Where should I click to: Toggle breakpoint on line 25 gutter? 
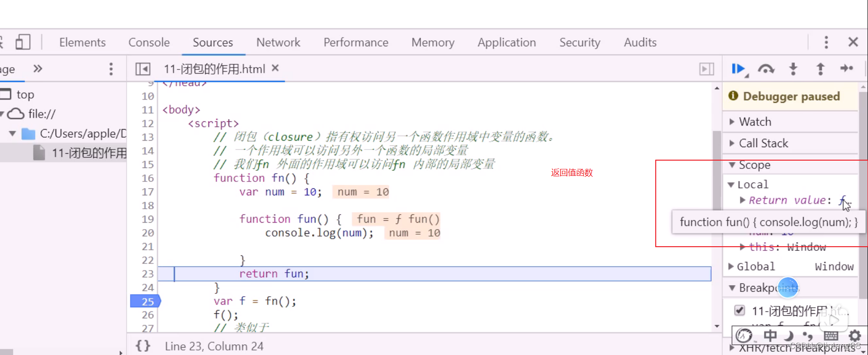click(146, 301)
